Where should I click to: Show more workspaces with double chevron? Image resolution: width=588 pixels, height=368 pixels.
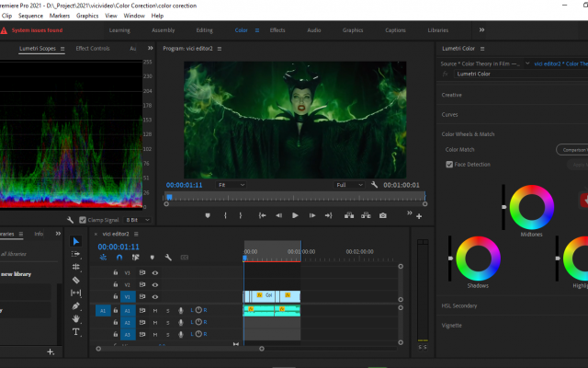pos(481,30)
